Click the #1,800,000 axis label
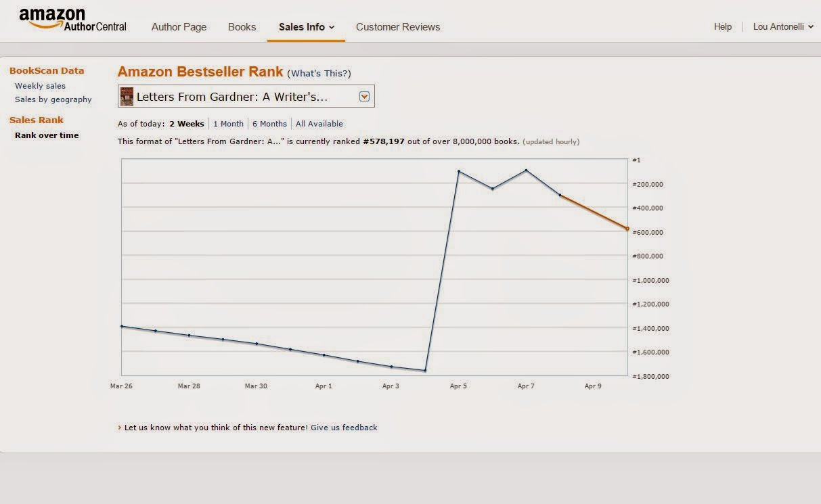 [650, 376]
